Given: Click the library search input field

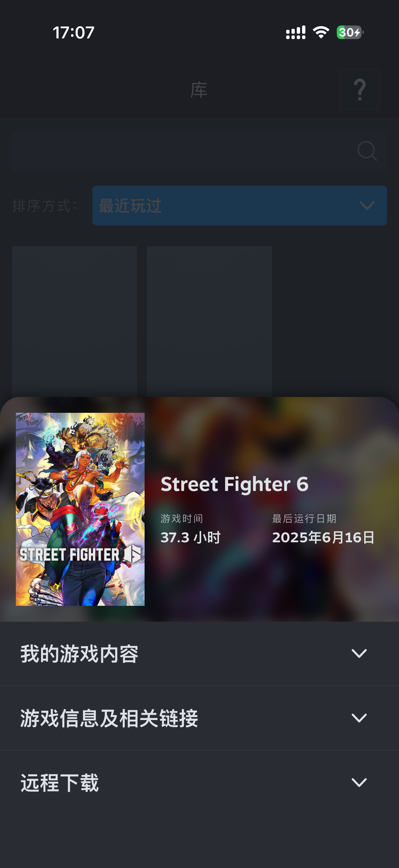Looking at the screenshot, I should (x=199, y=151).
